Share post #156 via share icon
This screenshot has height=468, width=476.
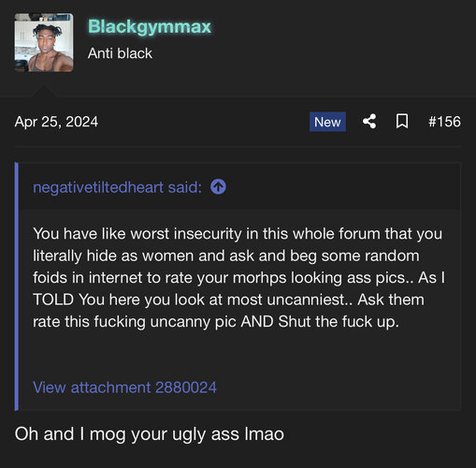369,122
